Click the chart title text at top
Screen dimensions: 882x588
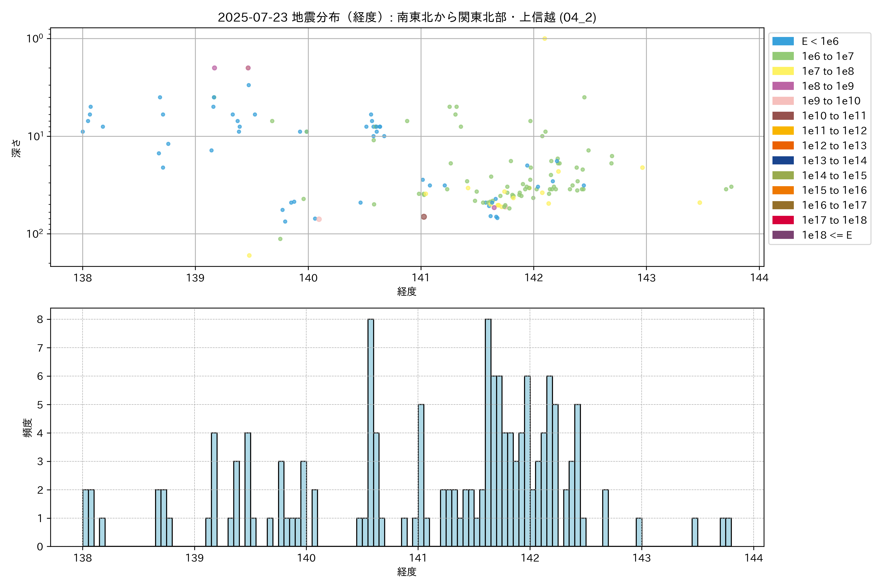[x=407, y=17]
